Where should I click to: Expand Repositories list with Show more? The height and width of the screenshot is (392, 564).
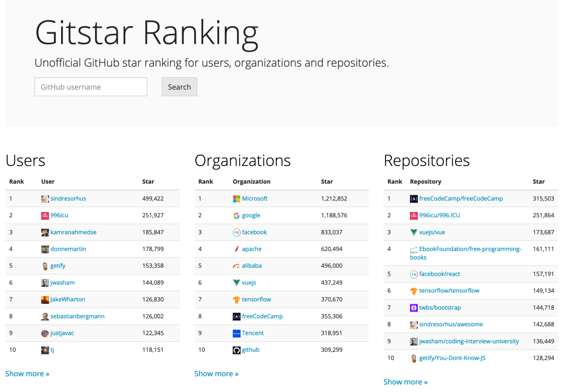(405, 382)
